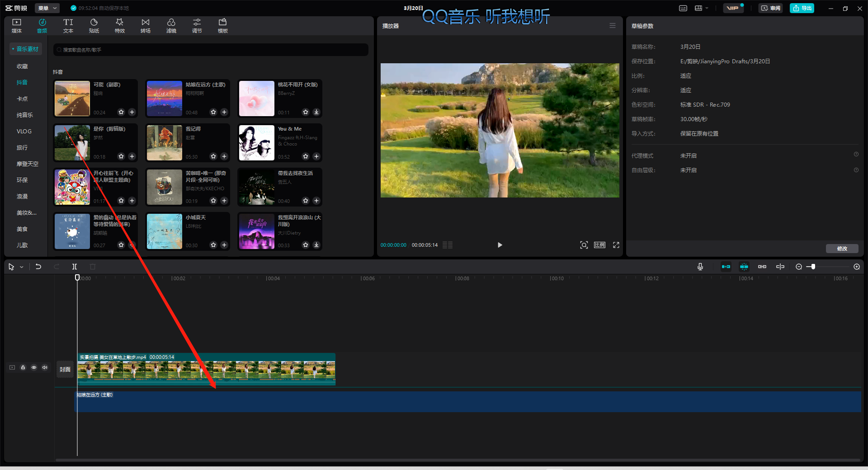Switch to the 文本 text tab
Viewport: 868px width, 470px height.
[68, 26]
